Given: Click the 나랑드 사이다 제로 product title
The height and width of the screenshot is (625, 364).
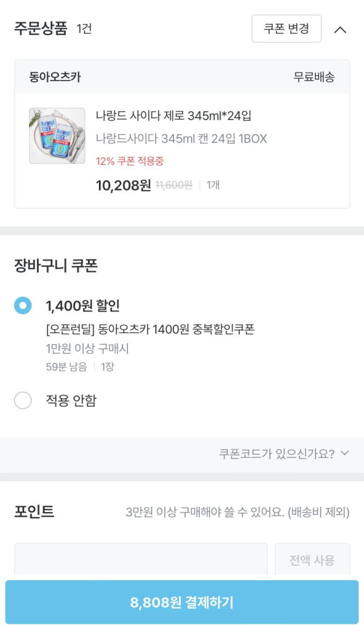Looking at the screenshot, I should click(174, 115).
